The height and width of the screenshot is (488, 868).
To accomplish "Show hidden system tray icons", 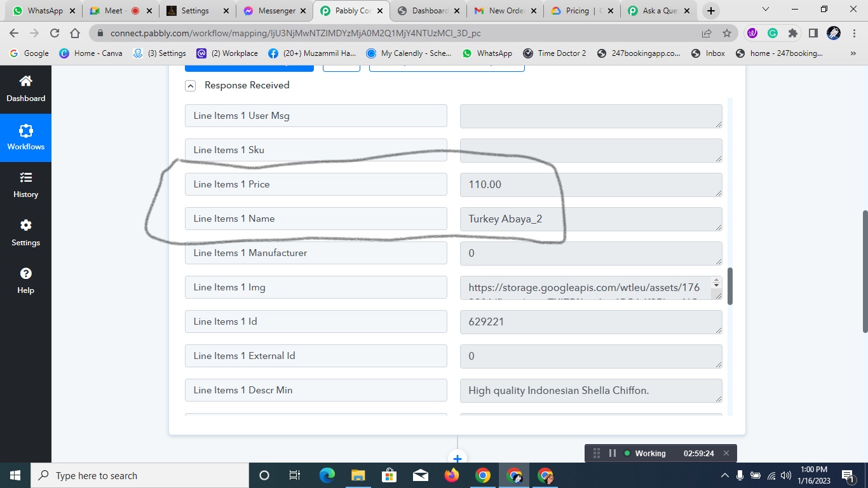I will [725, 475].
